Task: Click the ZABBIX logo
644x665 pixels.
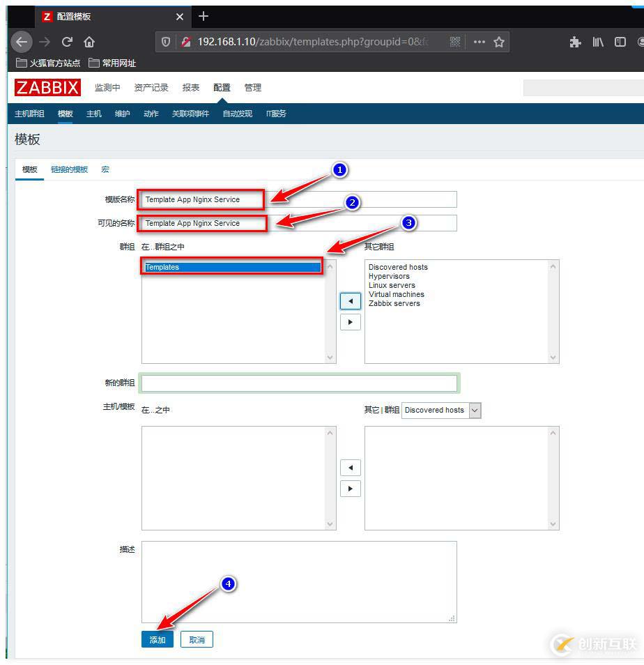Action: (x=47, y=87)
